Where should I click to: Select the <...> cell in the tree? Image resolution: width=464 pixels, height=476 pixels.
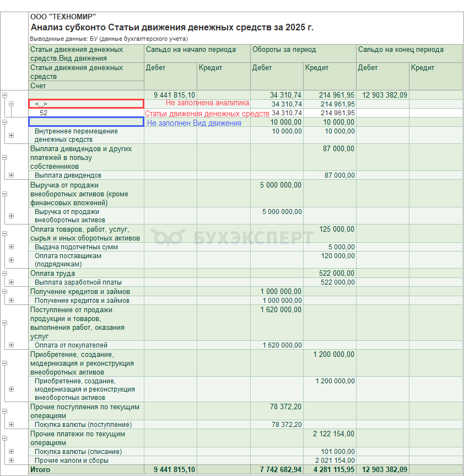pos(86,104)
